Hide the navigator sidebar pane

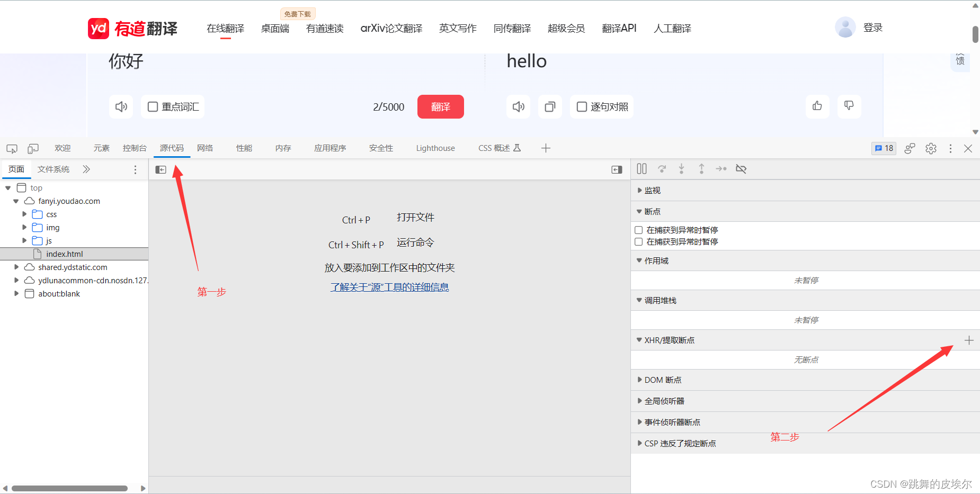pyautogui.click(x=161, y=169)
